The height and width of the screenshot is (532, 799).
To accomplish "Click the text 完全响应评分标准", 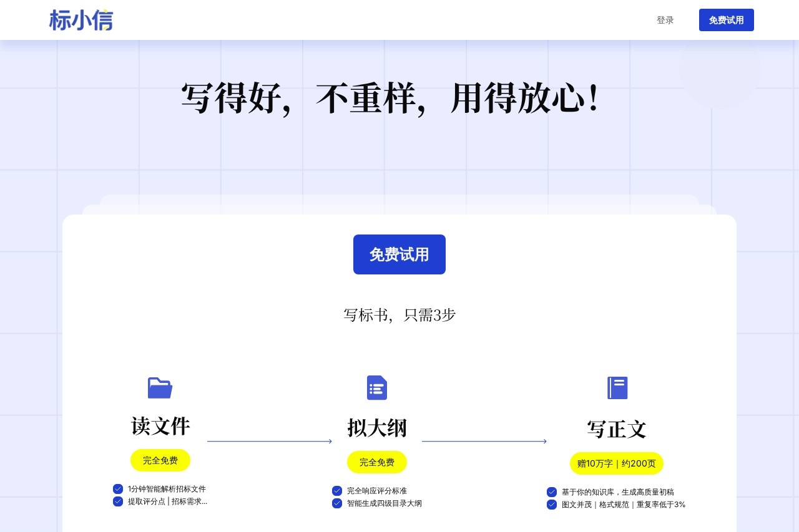I will (x=377, y=491).
